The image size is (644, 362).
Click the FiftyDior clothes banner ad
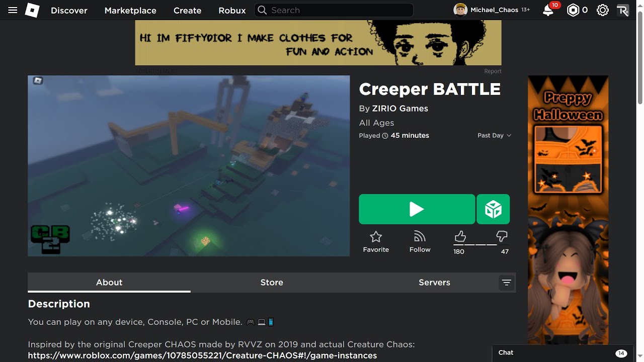pos(318,43)
